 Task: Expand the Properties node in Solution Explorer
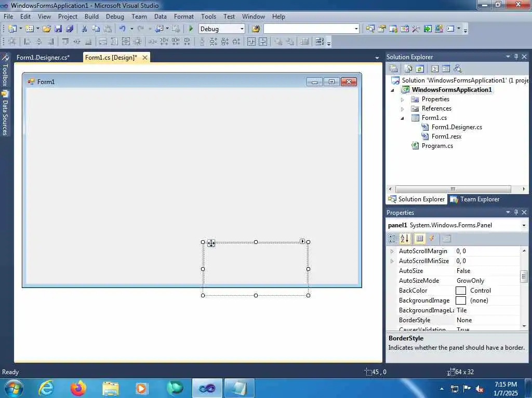pos(403,100)
